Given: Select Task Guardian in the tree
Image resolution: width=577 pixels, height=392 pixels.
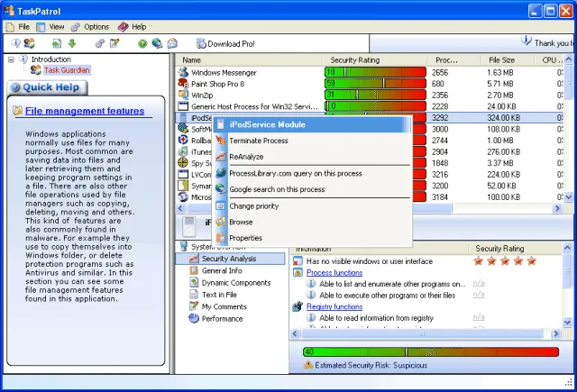Looking at the screenshot, I should click(67, 70).
